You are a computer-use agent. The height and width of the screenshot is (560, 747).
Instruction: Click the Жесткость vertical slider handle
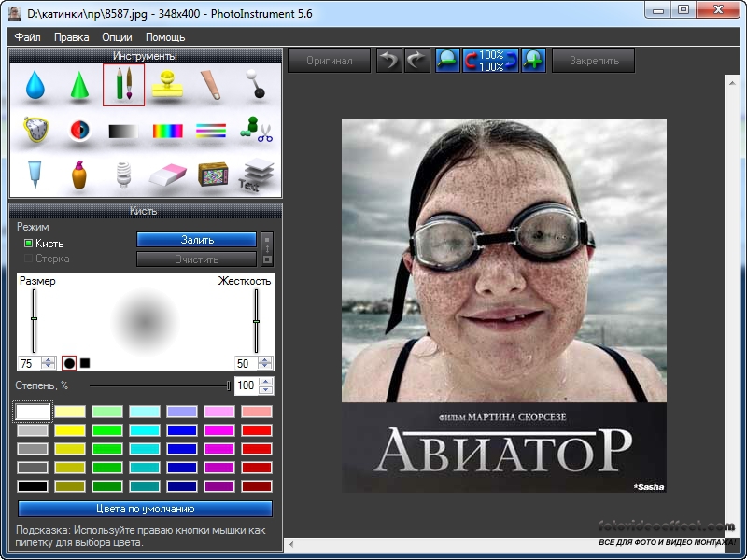click(256, 321)
